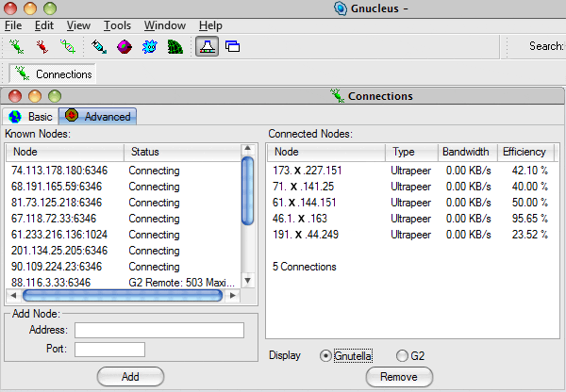The width and height of the screenshot is (566, 392).
Task: Click into the Port input field
Action: tap(109, 350)
